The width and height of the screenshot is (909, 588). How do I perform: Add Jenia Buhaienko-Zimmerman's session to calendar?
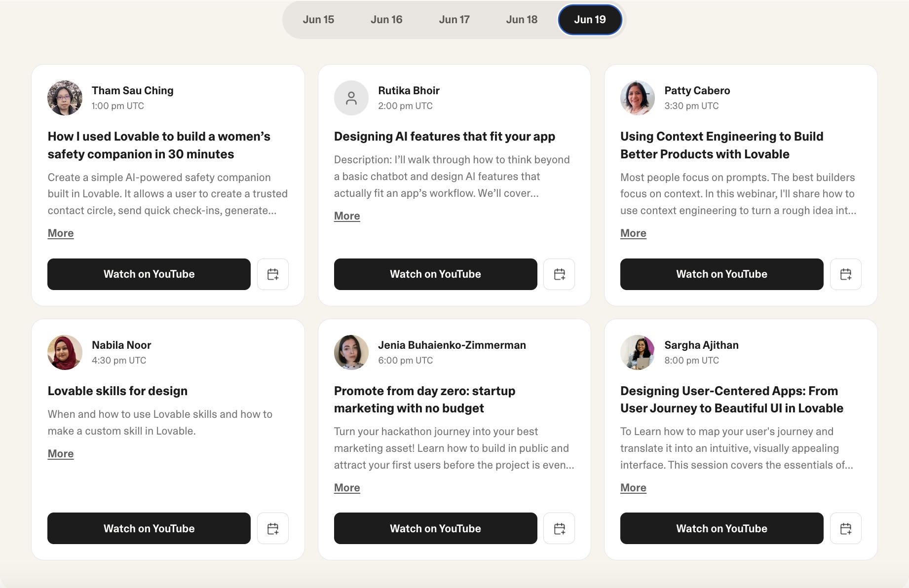[559, 528]
